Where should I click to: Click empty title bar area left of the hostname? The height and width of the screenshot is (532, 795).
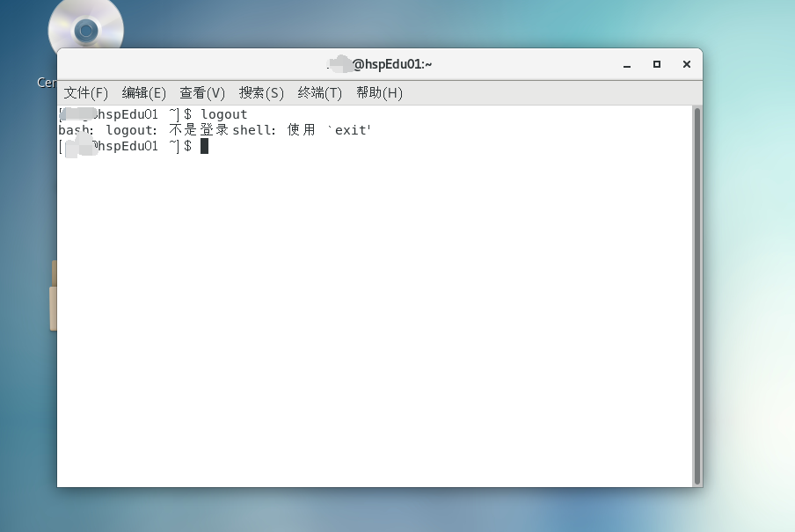[193, 64]
